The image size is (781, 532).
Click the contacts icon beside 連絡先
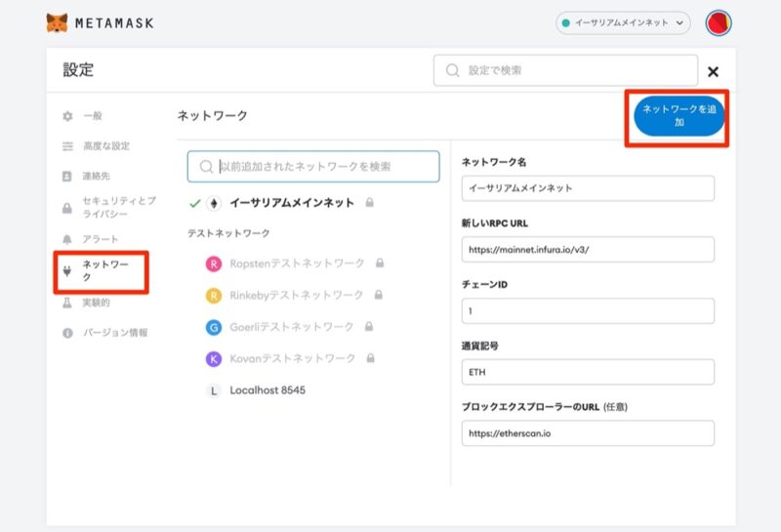[x=67, y=177]
